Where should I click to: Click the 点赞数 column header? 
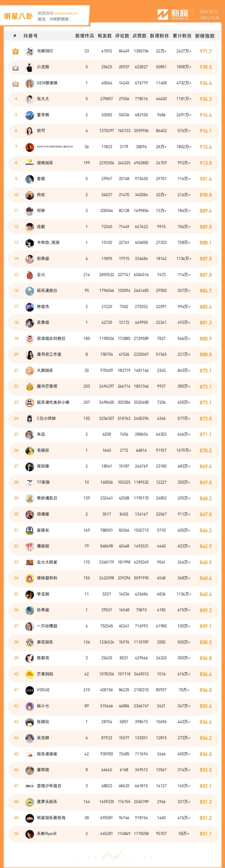[140, 36]
